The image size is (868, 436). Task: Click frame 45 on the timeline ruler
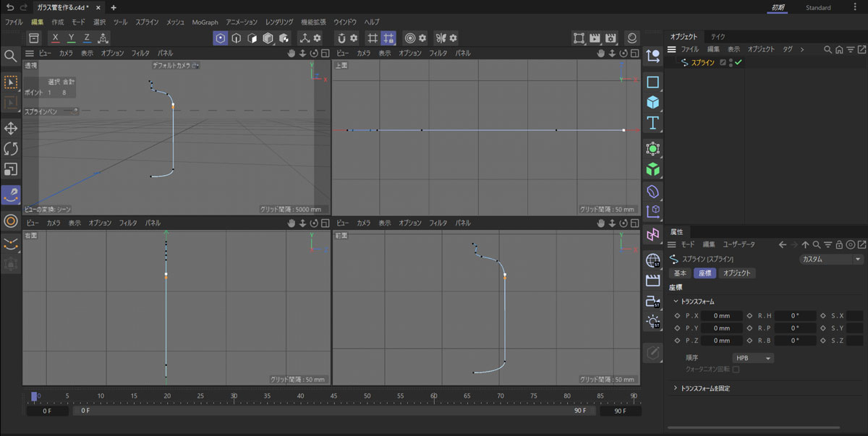(333, 396)
